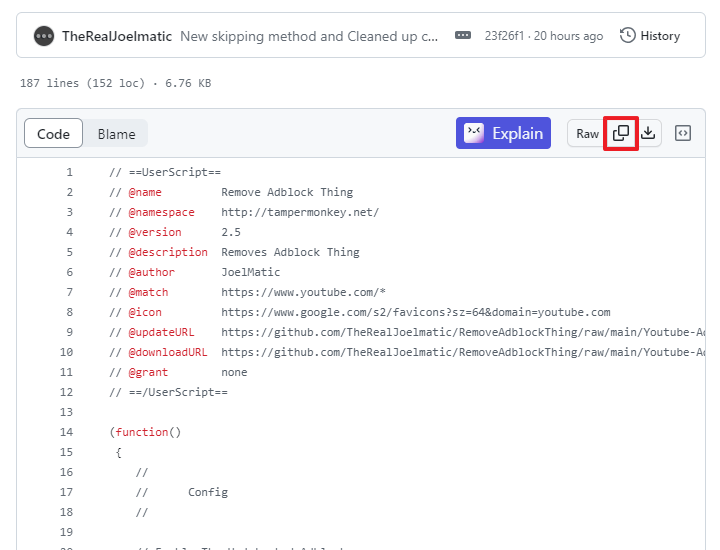Click the ==/UserScript== closing comment
This screenshot has width=720, height=550.
[168, 392]
